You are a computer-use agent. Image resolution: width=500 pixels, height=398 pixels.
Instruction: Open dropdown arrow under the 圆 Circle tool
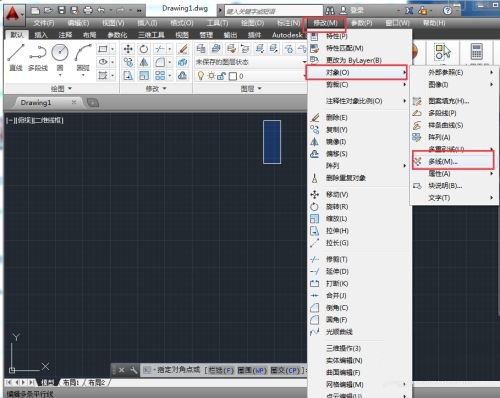click(60, 75)
